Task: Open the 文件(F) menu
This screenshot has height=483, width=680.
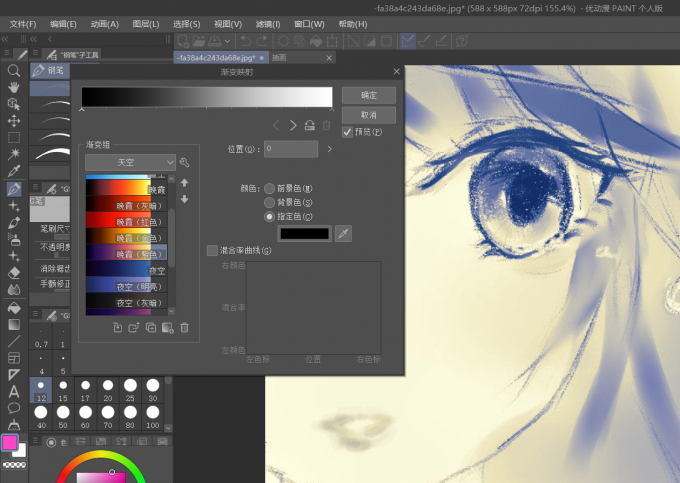Action: click(x=23, y=24)
